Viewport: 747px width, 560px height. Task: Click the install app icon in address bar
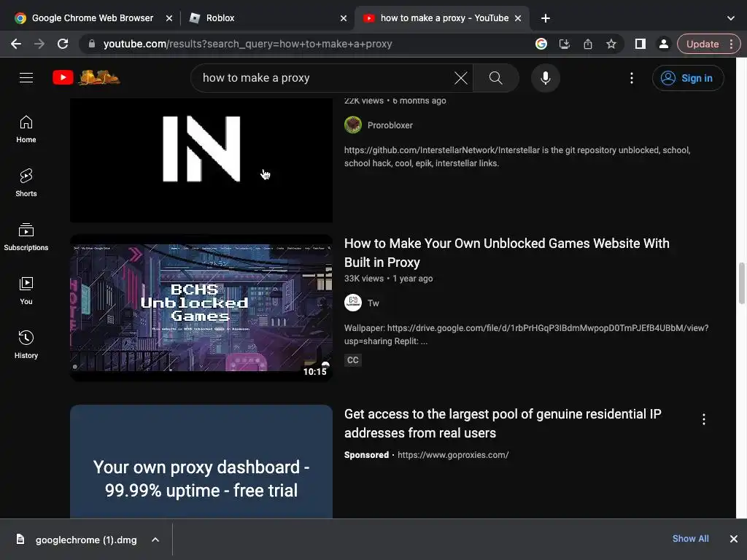[x=564, y=44]
